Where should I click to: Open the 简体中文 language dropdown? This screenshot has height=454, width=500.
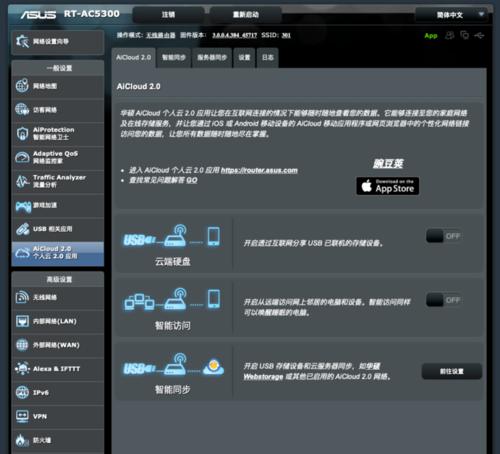(451, 15)
